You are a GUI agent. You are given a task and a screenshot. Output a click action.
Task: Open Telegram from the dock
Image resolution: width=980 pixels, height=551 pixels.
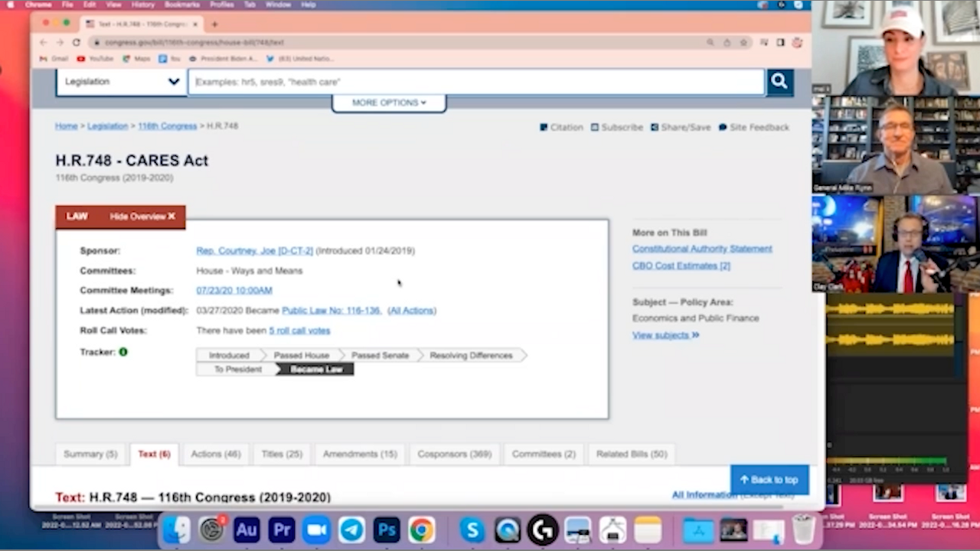tap(351, 530)
